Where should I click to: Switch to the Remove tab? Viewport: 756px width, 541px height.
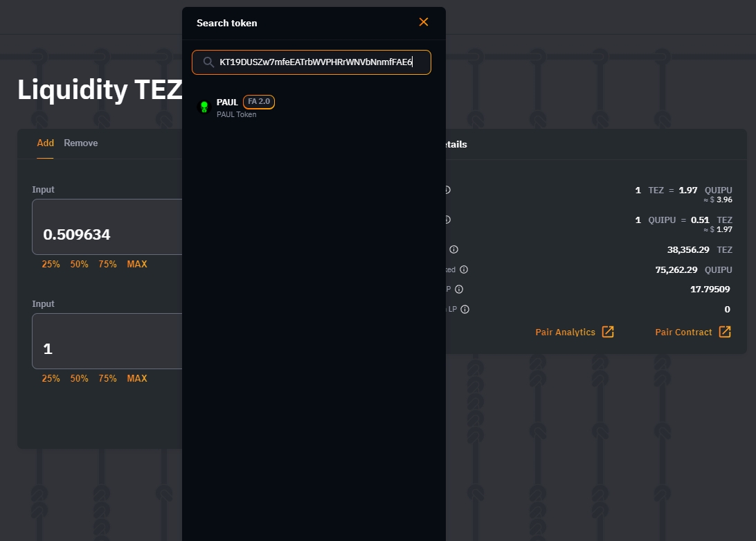[81, 143]
